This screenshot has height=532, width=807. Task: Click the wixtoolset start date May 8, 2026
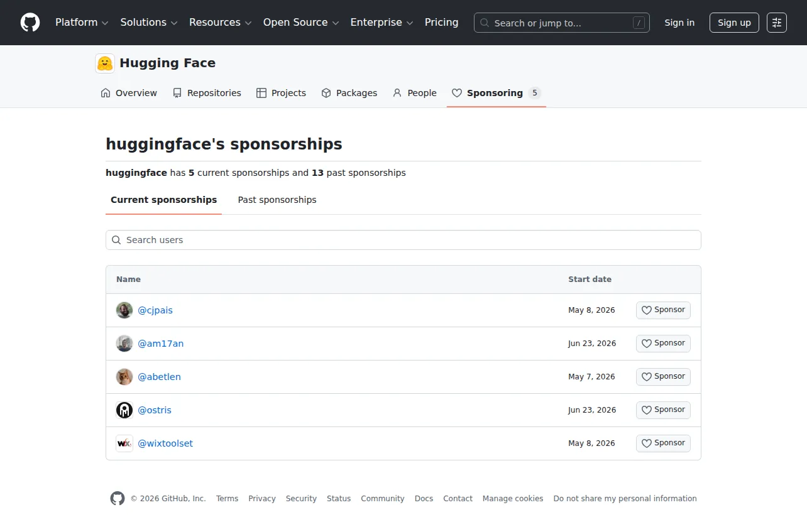coord(591,443)
